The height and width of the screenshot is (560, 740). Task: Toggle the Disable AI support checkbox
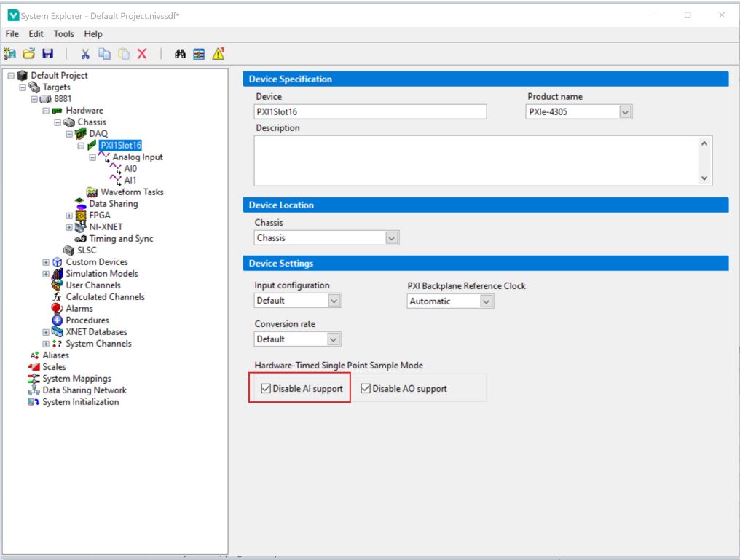tap(266, 388)
